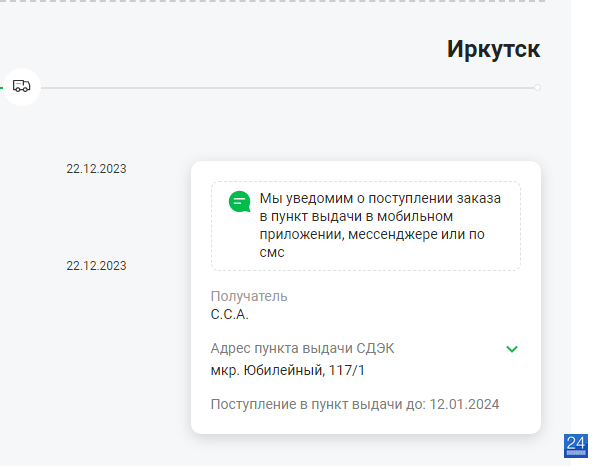Click the green completed segment of timeline
596x466 pixels.
(x=2, y=88)
